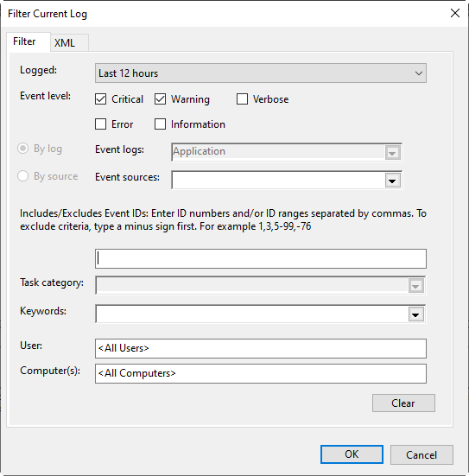Click the Event logs dropdown arrow
Image resolution: width=469 pixels, height=476 pixels.
392,153
